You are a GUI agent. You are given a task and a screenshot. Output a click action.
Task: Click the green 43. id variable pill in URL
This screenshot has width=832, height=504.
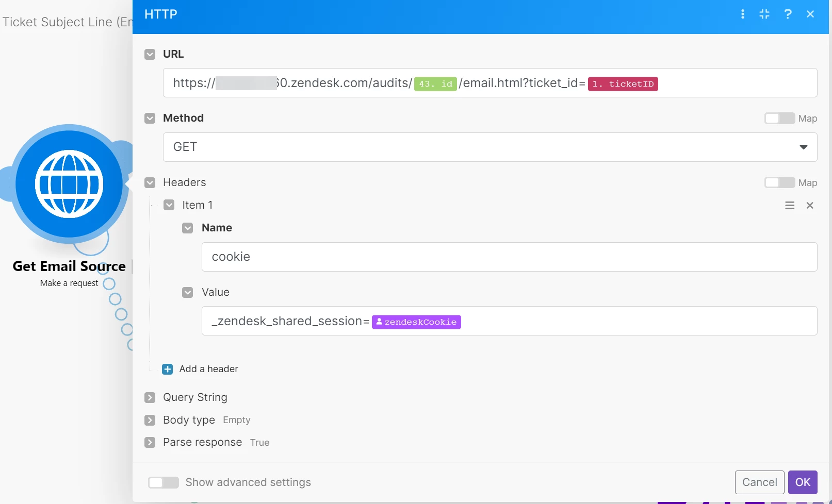point(435,84)
